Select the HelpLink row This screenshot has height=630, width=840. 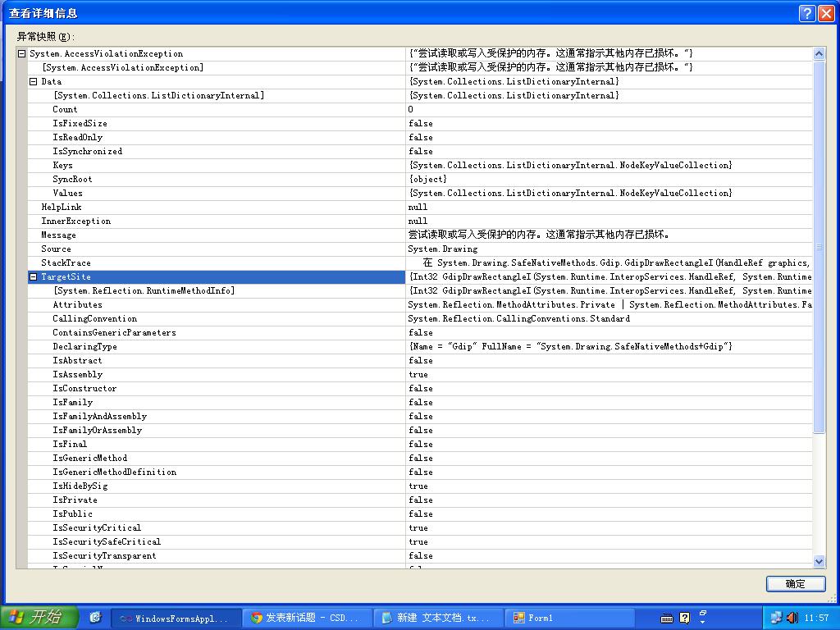click(x=420, y=207)
